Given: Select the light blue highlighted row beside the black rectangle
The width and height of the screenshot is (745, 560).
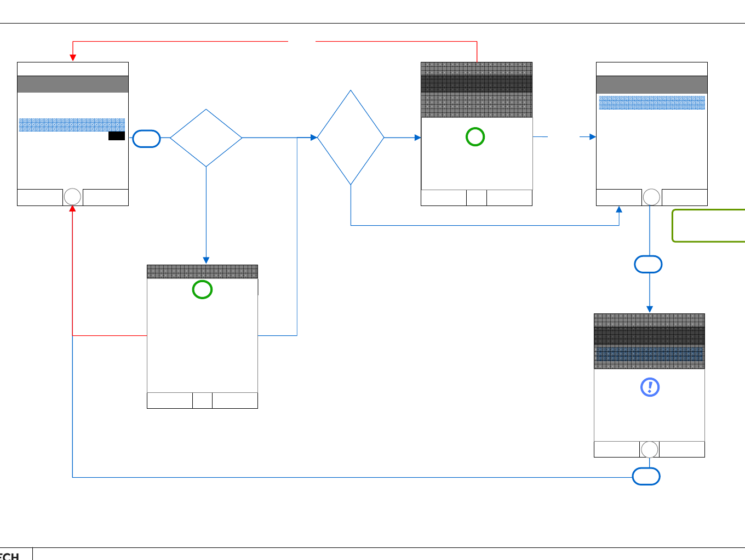Looking at the screenshot, I should pyautogui.click(x=72, y=124).
